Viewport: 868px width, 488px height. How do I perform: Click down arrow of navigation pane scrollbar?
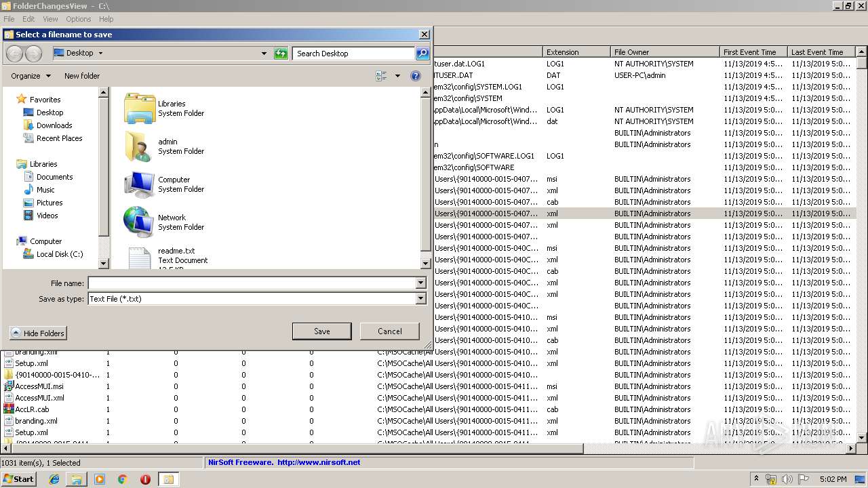click(x=104, y=264)
